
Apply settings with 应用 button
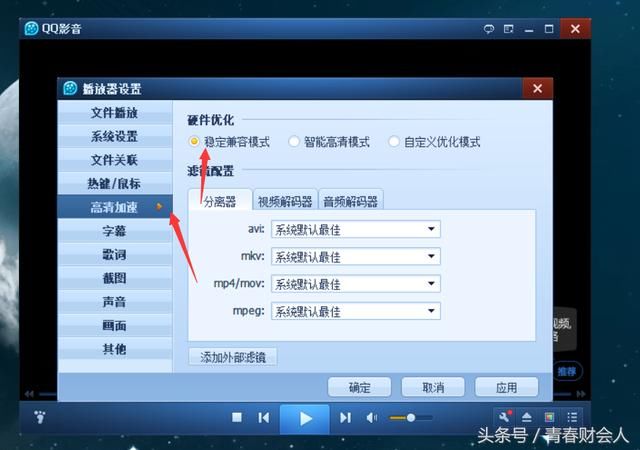click(506, 387)
